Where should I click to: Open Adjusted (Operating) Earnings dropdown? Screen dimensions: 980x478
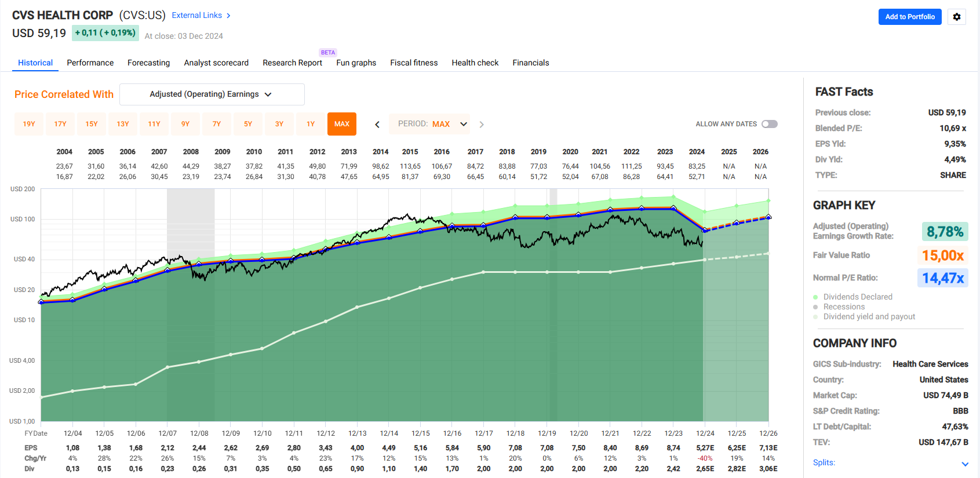pyautogui.click(x=212, y=94)
